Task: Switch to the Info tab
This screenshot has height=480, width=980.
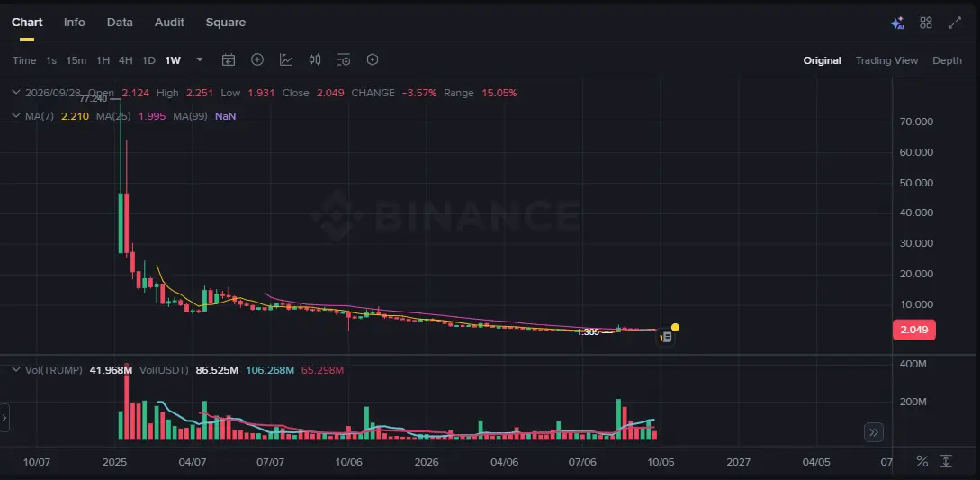Action: click(x=75, y=22)
